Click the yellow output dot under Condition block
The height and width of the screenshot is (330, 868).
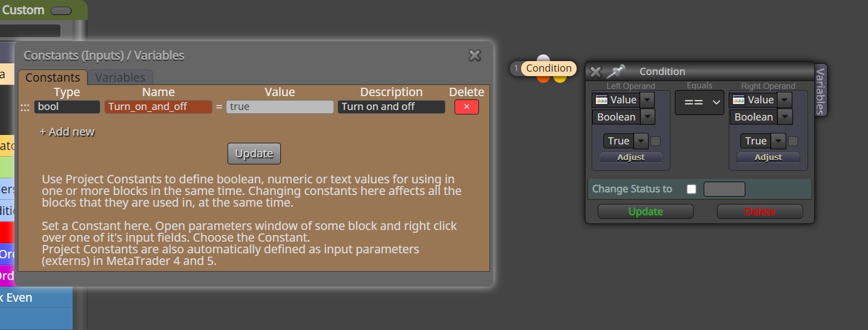(560, 79)
